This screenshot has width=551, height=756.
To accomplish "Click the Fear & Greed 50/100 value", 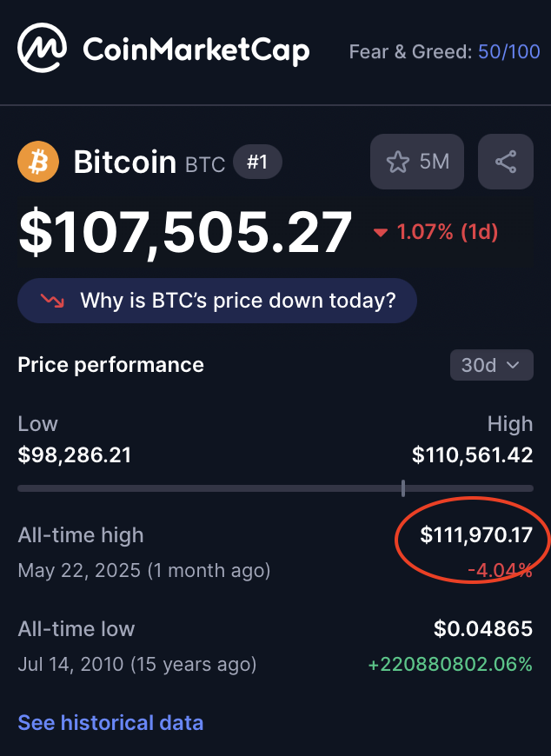I will (509, 51).
